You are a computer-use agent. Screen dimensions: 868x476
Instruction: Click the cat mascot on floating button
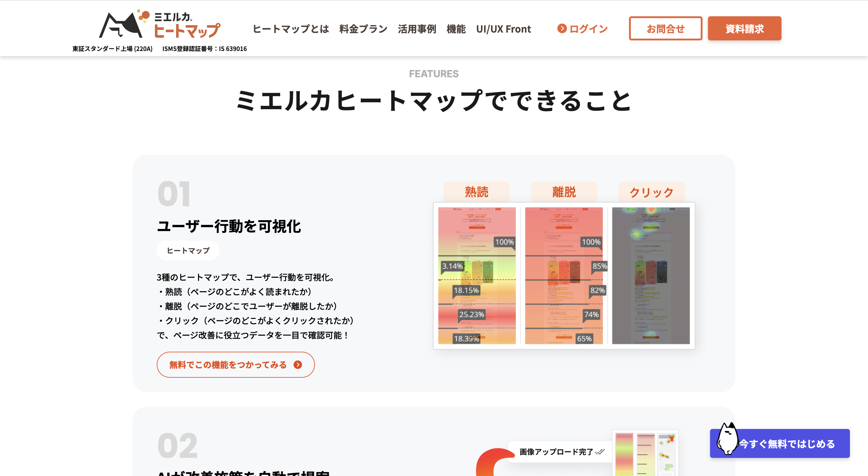tap(727, 438)
